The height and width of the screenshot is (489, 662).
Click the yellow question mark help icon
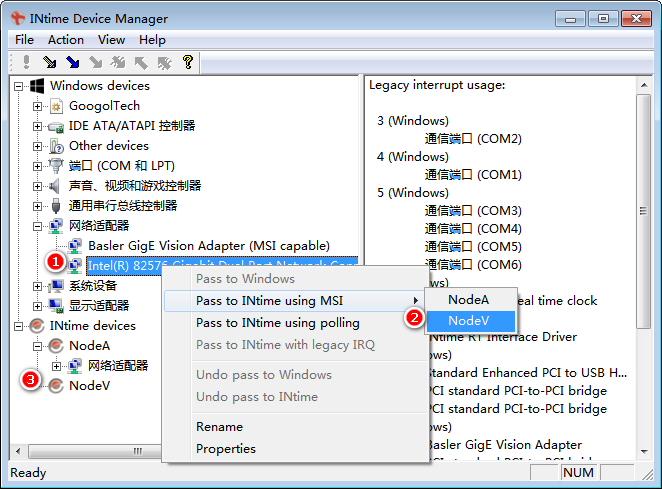(x=188, y=62)
